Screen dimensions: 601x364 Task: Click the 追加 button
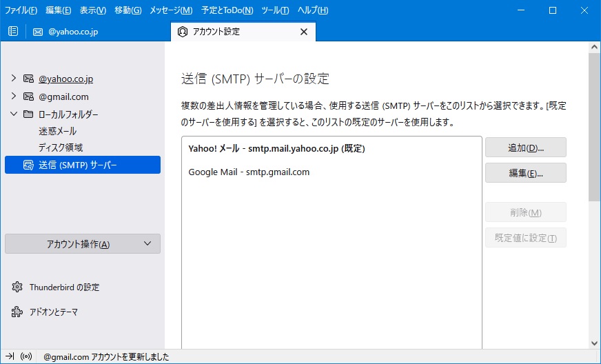525,148
